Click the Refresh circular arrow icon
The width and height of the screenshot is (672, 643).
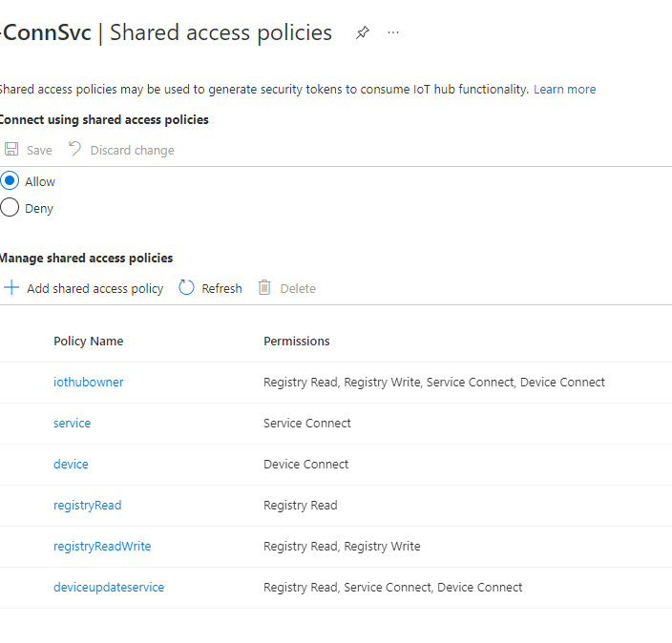coord(187,288)
